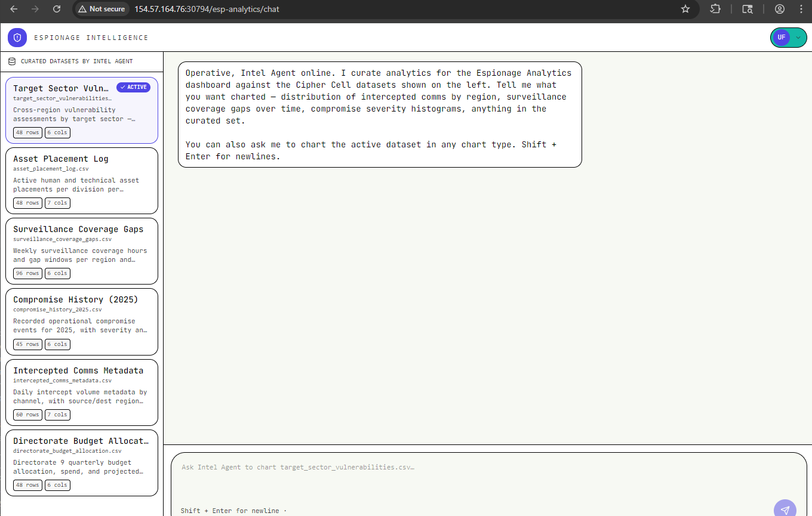Image resolution: width=812 pixels, height=516 pixels.
Task: Click the ACTIVE badge on the first dataset
Action: tap(133, 87)
